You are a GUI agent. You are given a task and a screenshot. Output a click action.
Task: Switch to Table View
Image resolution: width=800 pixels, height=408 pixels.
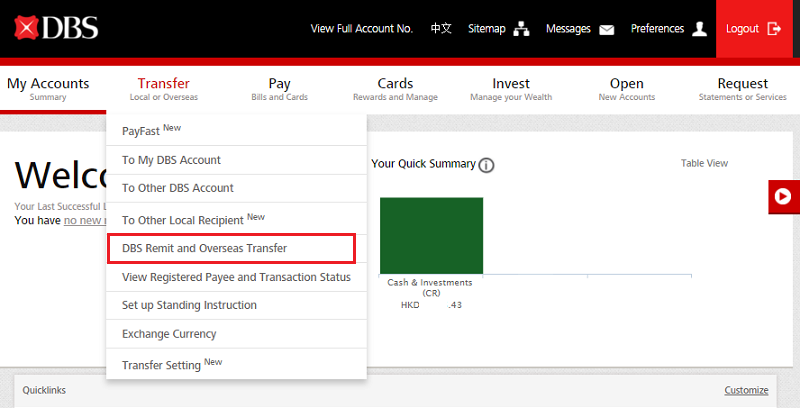(x=704, y=163)
